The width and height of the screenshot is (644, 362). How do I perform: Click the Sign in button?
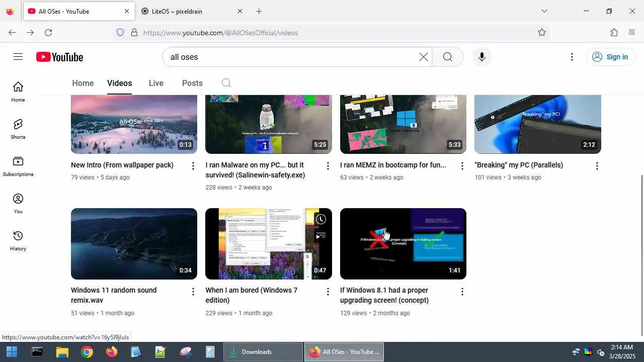(x=610, y=57)
